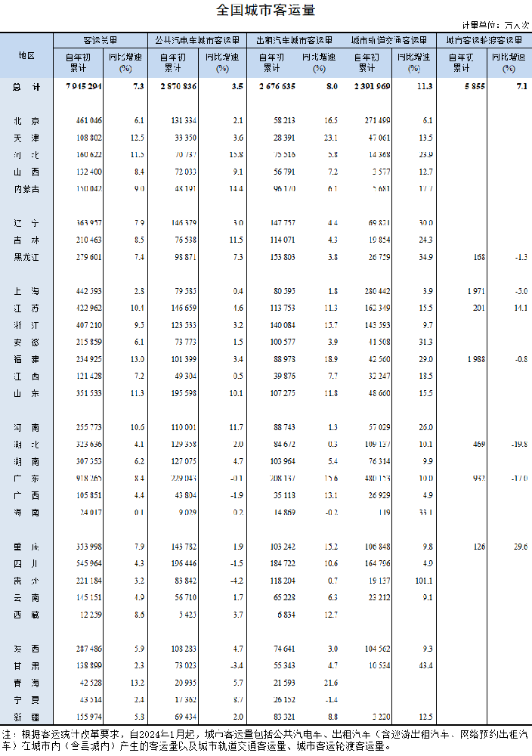The height and width of the screenshot is (756, 532).
Task: Click the 广西 row label
Action: [26, 496]
